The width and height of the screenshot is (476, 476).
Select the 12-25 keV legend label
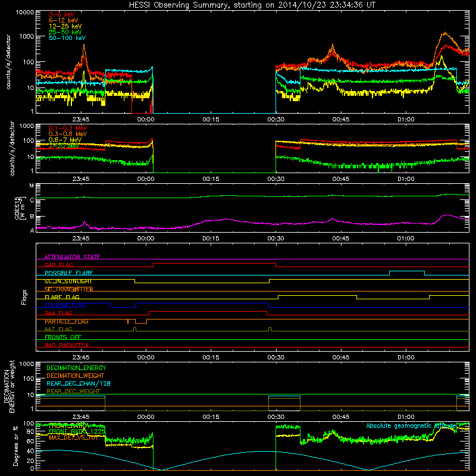pos(65,26)
